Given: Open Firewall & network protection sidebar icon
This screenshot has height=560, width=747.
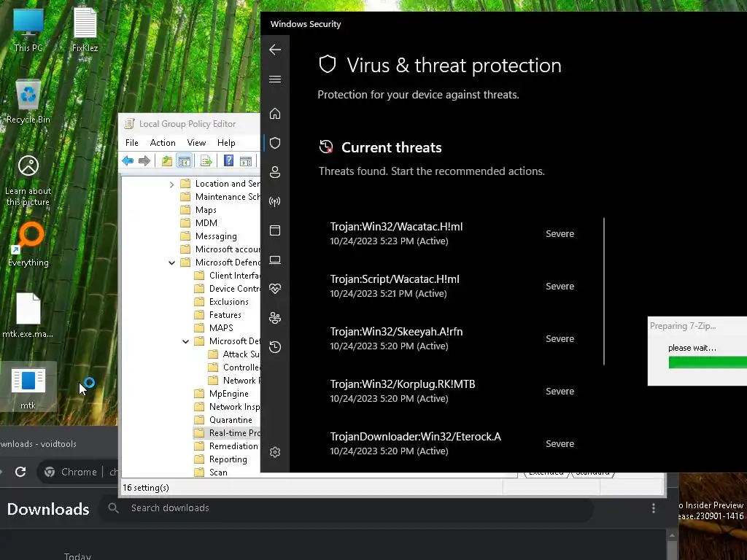Looking at the screenshot, I should click(x=275, y=201).
